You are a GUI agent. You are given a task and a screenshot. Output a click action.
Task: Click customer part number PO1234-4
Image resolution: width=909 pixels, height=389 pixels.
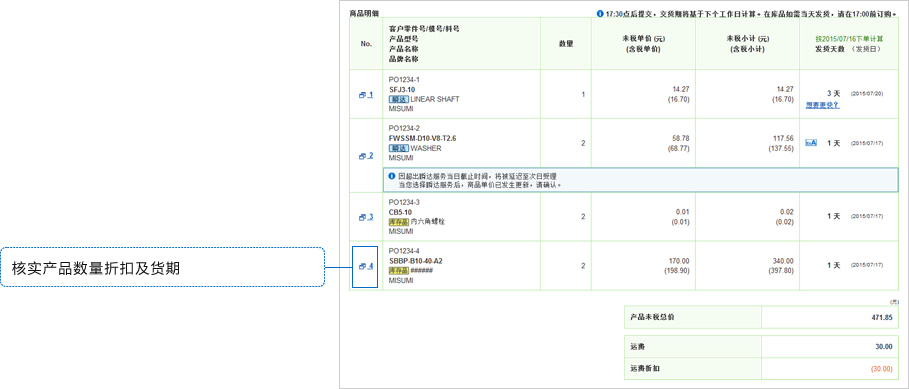(x=404, y=251)
